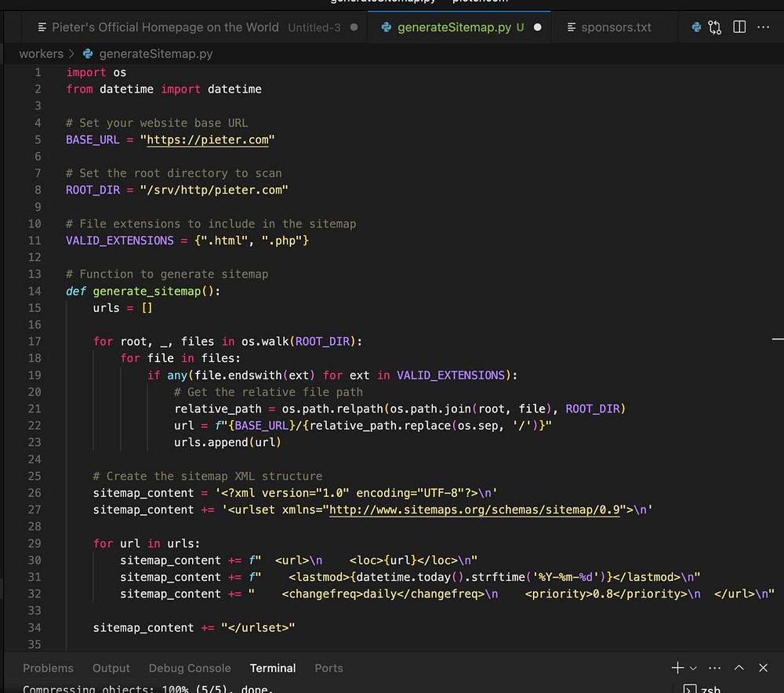This screenshot has width=784, height=693.
Task: Toggle maximized panel size using the caret
Action: tap(739, 668)
